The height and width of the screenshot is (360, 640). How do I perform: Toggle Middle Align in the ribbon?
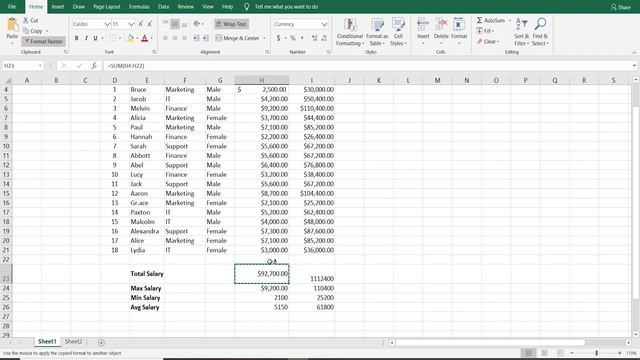[x=175, y=24]
